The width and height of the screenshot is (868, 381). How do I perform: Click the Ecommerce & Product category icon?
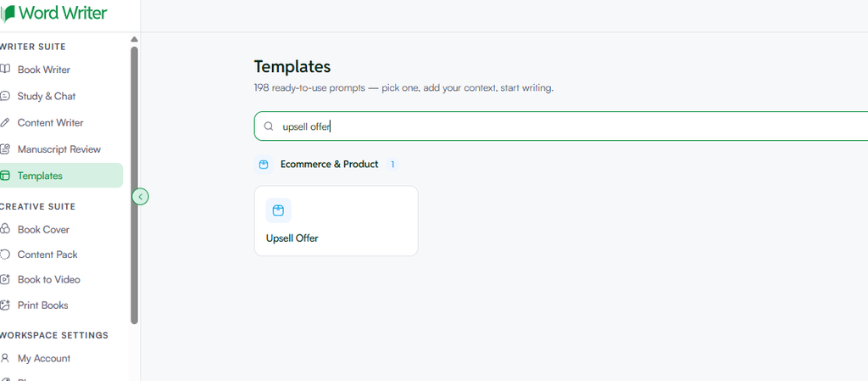pos(264,165)
